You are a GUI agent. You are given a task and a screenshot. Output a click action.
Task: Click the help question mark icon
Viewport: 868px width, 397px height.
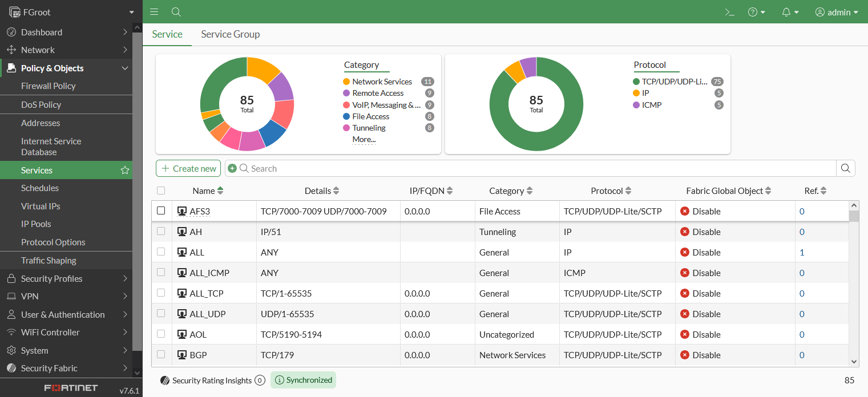coord(756,12)
